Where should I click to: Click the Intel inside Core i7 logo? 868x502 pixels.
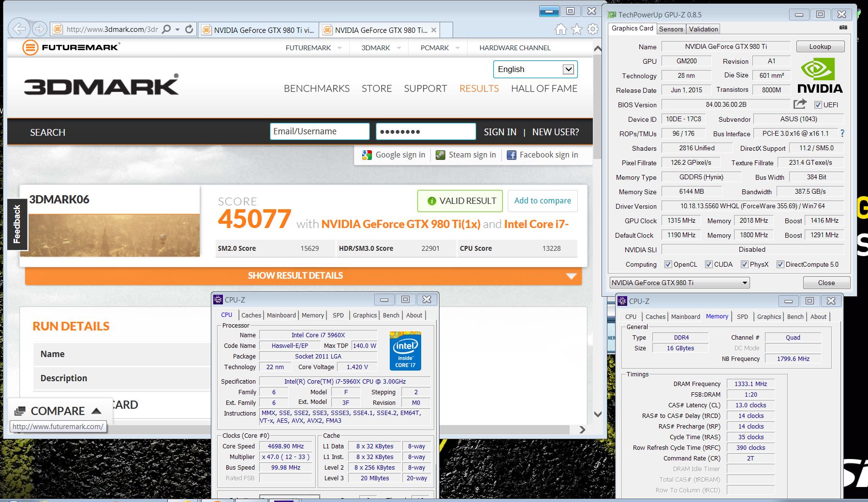click(x=405, y=351)
